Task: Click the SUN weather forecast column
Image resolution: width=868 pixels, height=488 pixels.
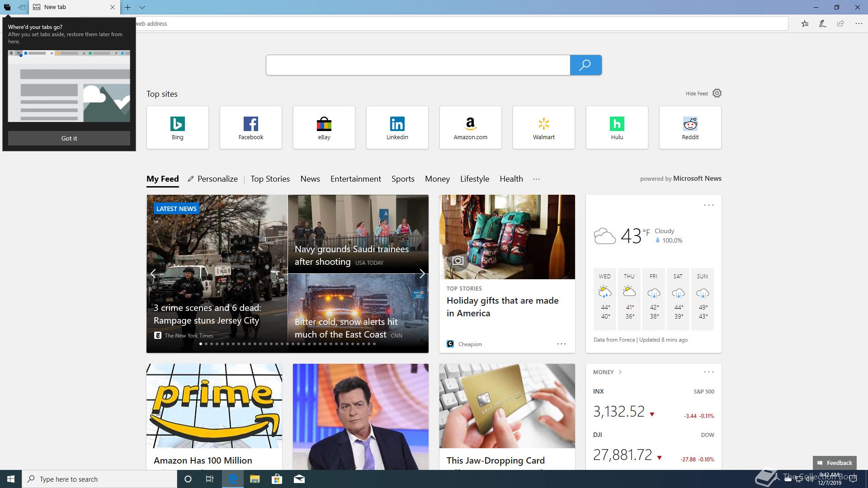Action: coord(703,299)
